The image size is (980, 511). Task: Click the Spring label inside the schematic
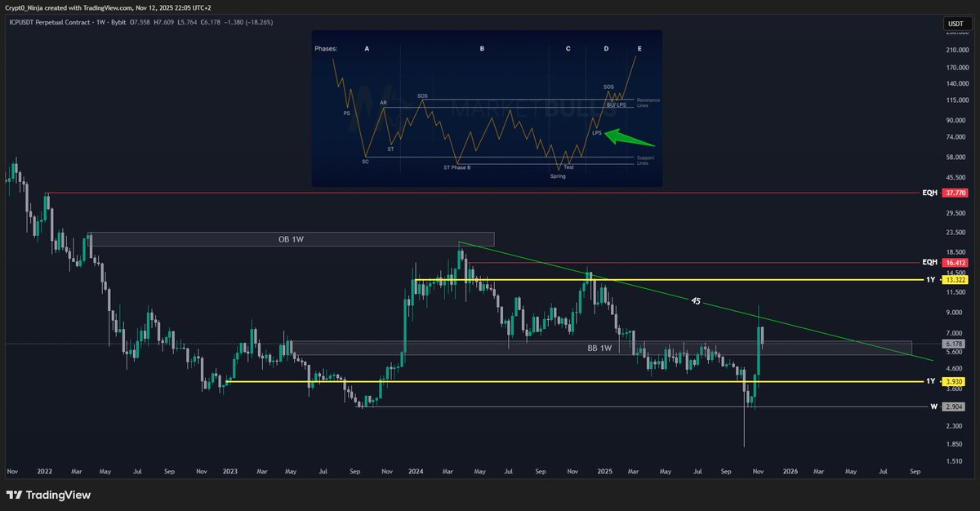pyautogui.click(x=558, y=176)
